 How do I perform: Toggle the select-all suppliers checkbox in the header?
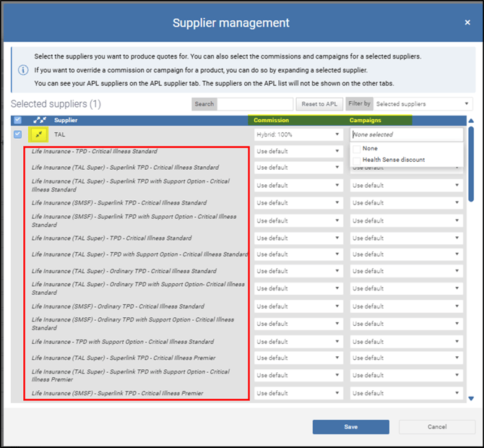(x=18, y=120)
